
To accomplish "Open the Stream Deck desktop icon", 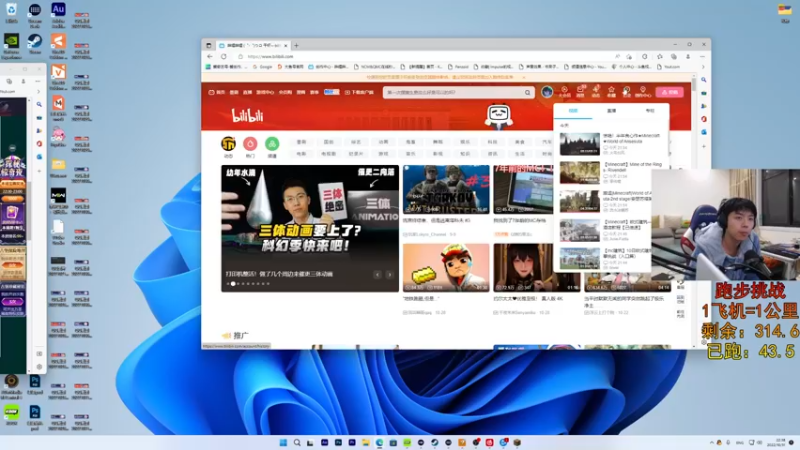I will [35, 13].
